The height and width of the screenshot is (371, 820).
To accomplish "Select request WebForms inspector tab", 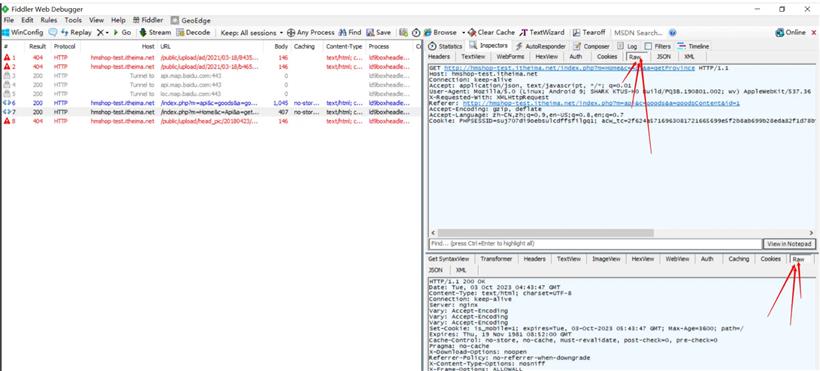I will click(x=510, y=57).
